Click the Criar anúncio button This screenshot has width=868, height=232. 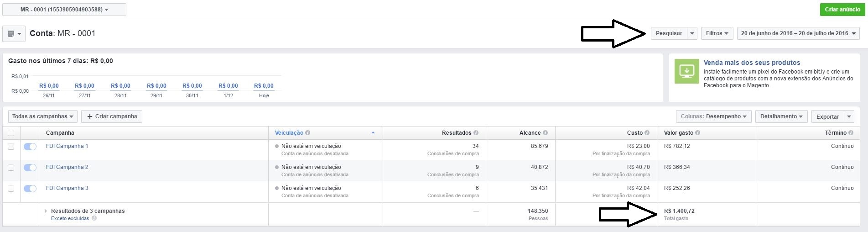[x=842, y=10]
